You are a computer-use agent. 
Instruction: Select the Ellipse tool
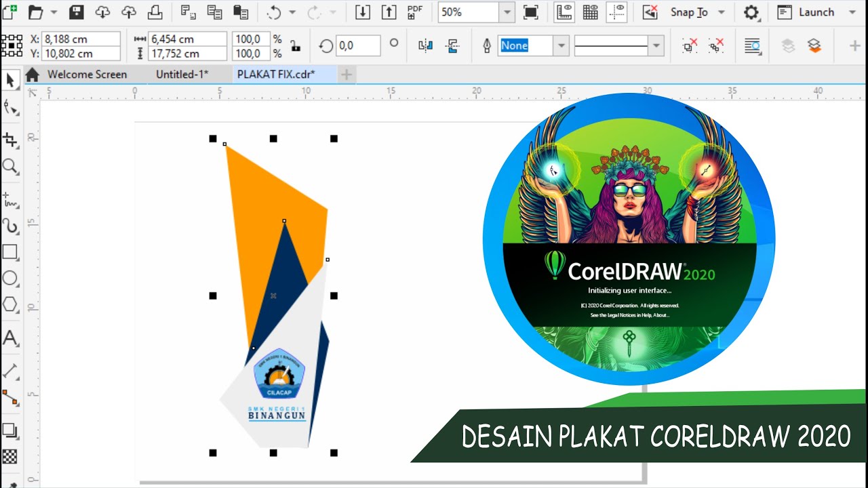click(x=10, y=279)
